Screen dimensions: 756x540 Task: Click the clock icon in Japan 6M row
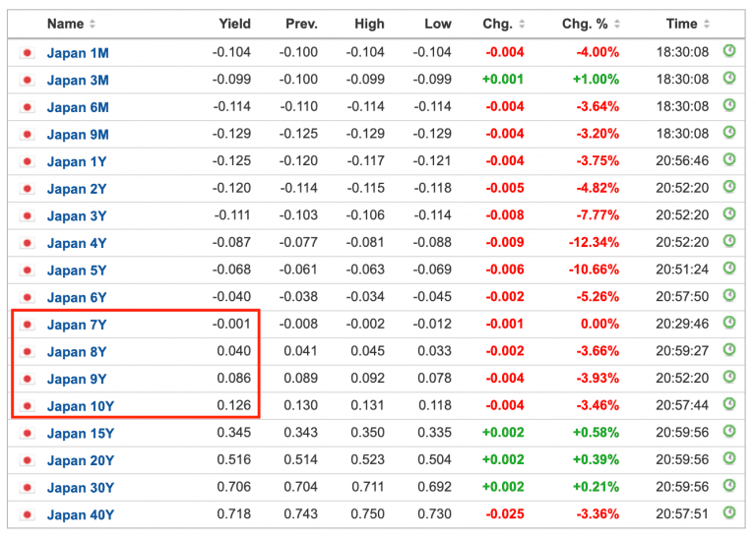point(729,105)
